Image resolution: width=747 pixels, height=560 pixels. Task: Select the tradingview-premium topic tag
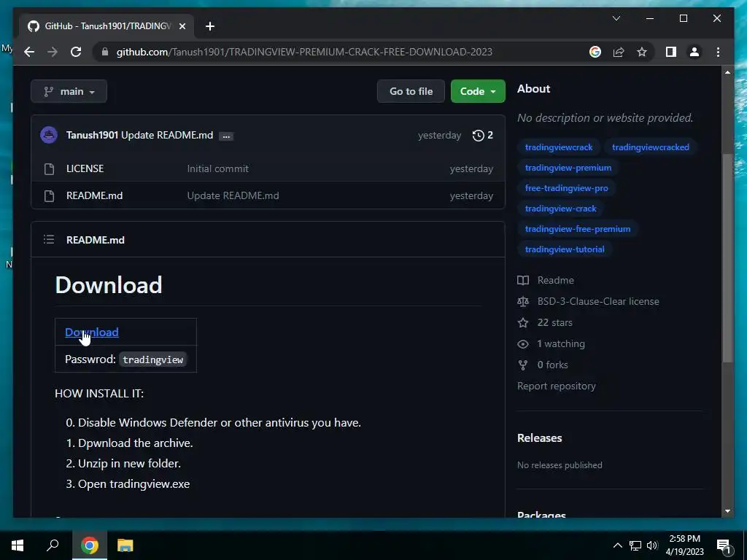[x=568, y=168]
